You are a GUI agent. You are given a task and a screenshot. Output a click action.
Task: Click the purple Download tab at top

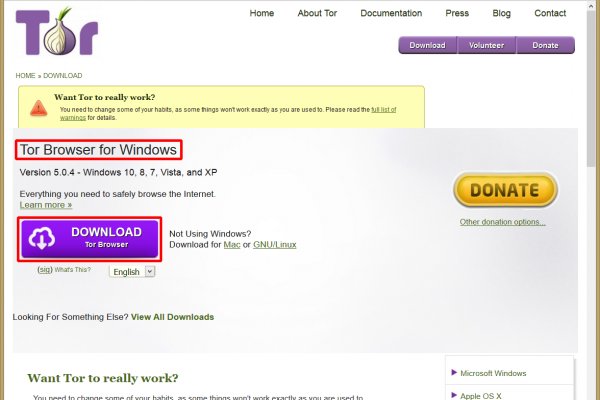(427, 45)
